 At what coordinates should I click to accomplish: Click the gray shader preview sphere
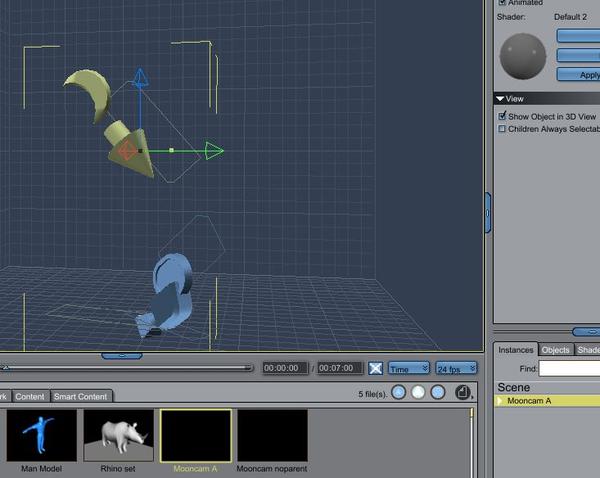pos(523,56)
